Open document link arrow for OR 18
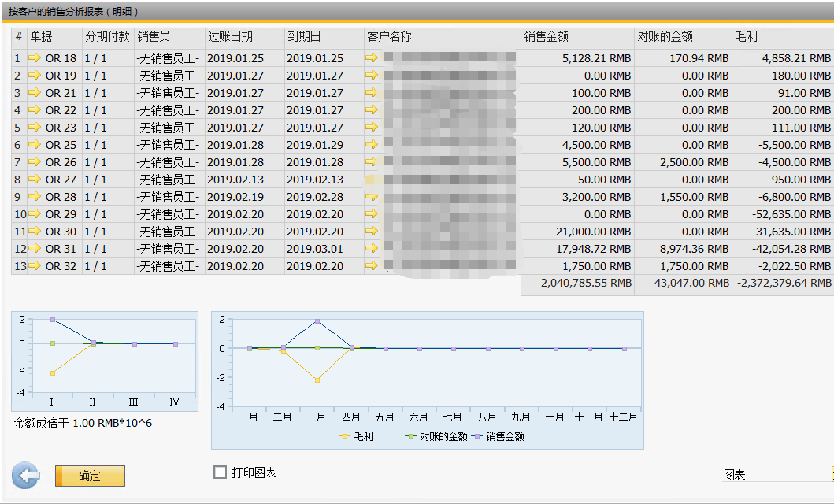This screenshot has width=834, height=504. click(x=35, y=58)
